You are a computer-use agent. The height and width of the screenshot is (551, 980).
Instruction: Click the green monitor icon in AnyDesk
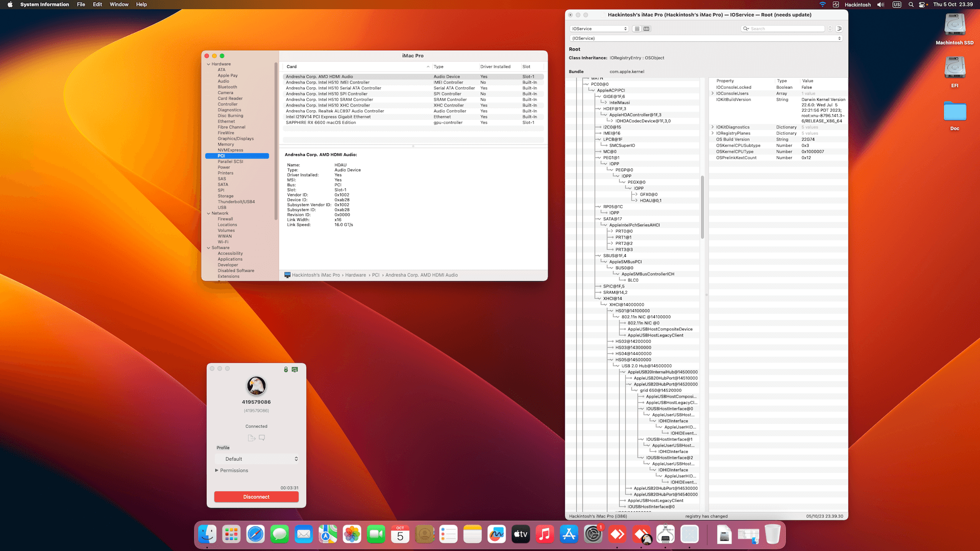coord(295,369)
